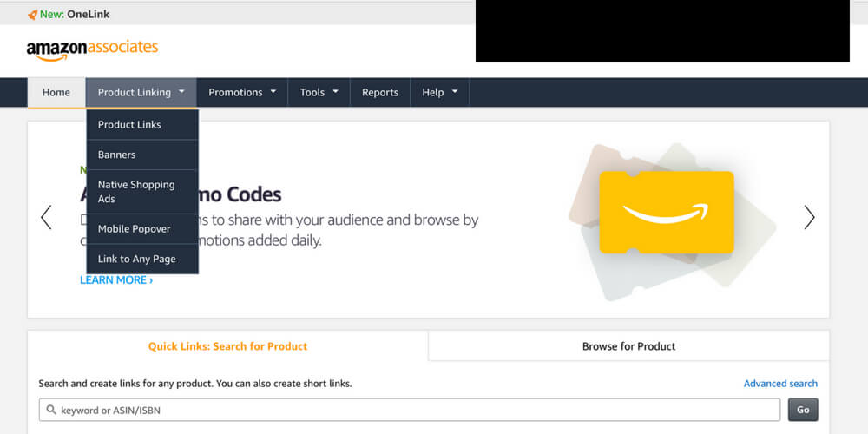This screenshot has width=868, height=434.
Task: Choose Banners in Product Linking menu
Action: pyautogui.click(x=116, y=155)
